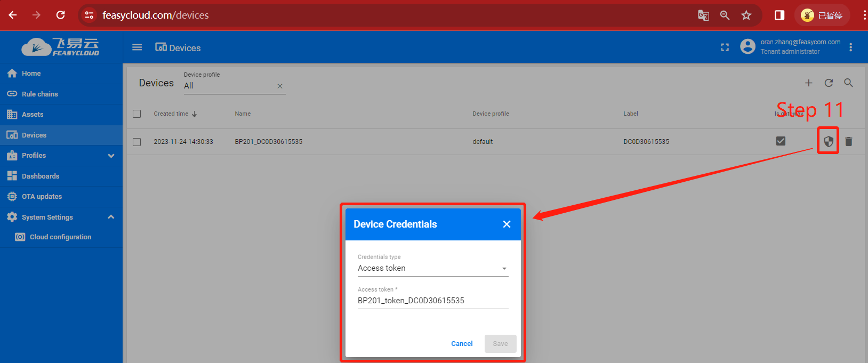Toggle the hamburger sidebar menu
This screenshot has width=868, height=363.
pos(137,47)
